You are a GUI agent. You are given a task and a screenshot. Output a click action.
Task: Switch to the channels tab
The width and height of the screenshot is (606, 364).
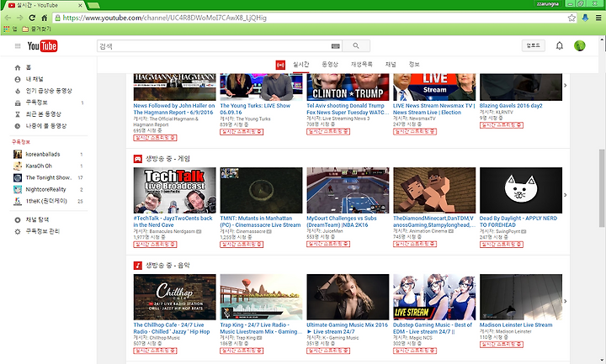coord(391,65)
